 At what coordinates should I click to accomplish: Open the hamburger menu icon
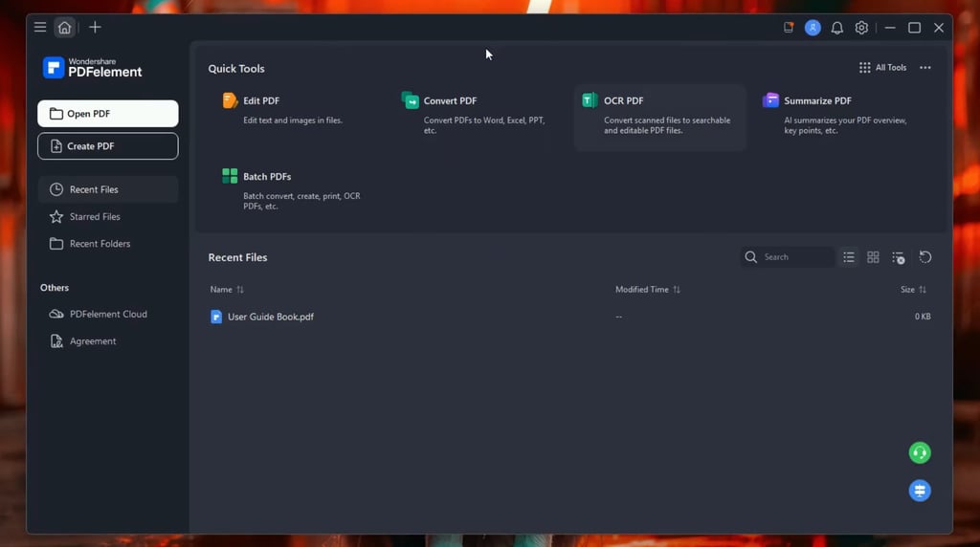point(40,27)
